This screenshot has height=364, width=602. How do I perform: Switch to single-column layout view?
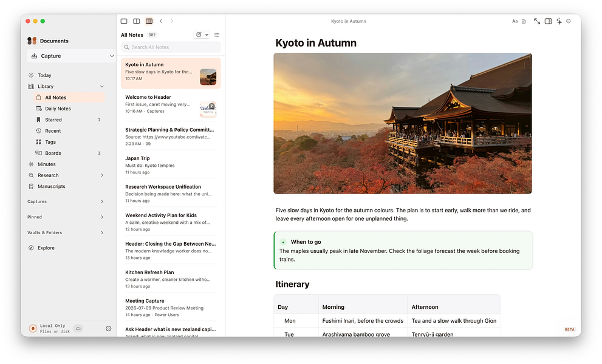pyautogui.click(x=124, y=21)
